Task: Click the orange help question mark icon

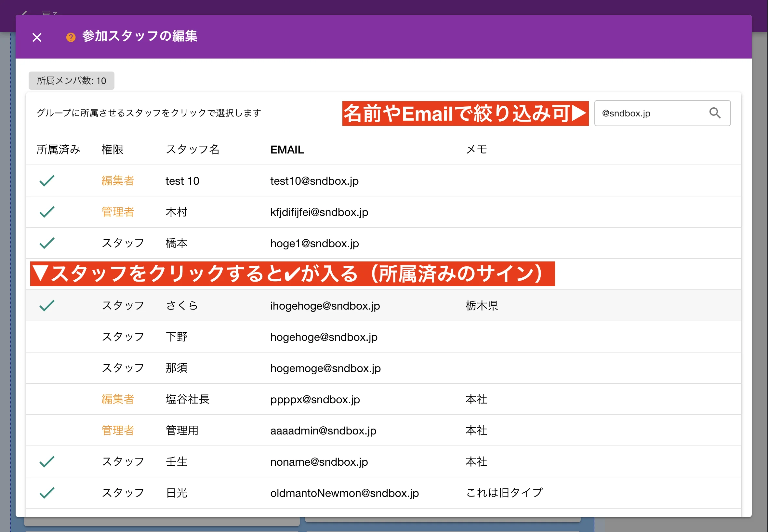Action: 71,37
